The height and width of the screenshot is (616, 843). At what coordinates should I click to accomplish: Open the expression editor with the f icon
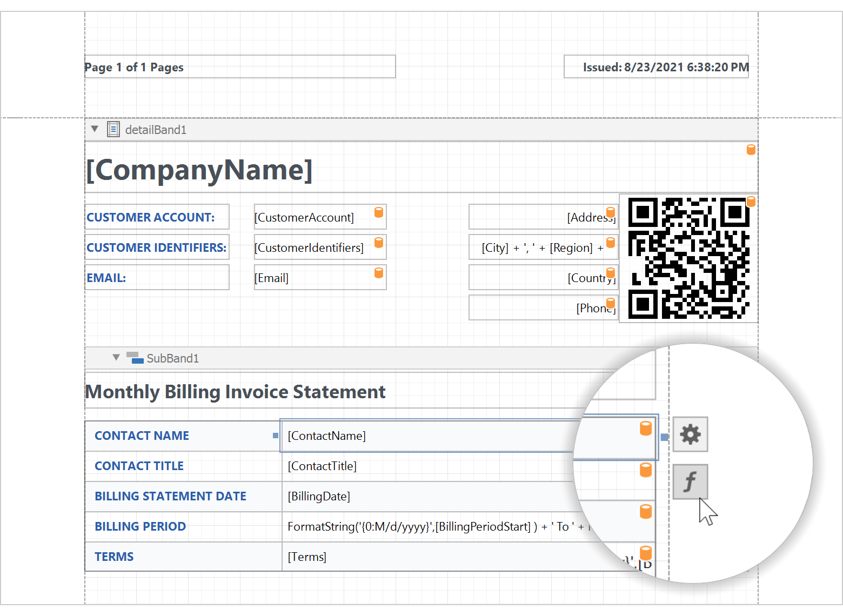pos(690,481)
